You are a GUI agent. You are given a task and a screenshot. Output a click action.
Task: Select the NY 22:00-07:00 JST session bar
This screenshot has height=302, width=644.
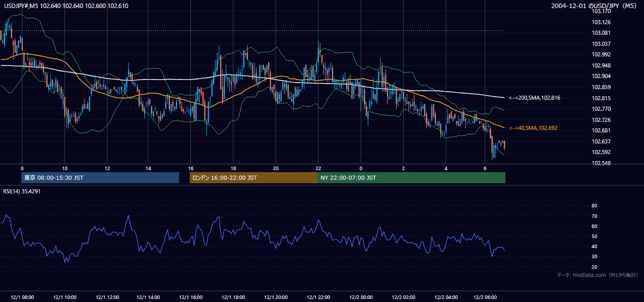(411, 178)
